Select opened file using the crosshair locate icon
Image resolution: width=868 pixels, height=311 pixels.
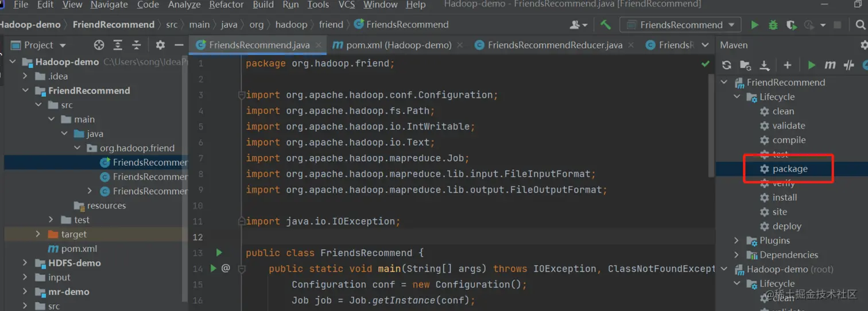(99, 45)
